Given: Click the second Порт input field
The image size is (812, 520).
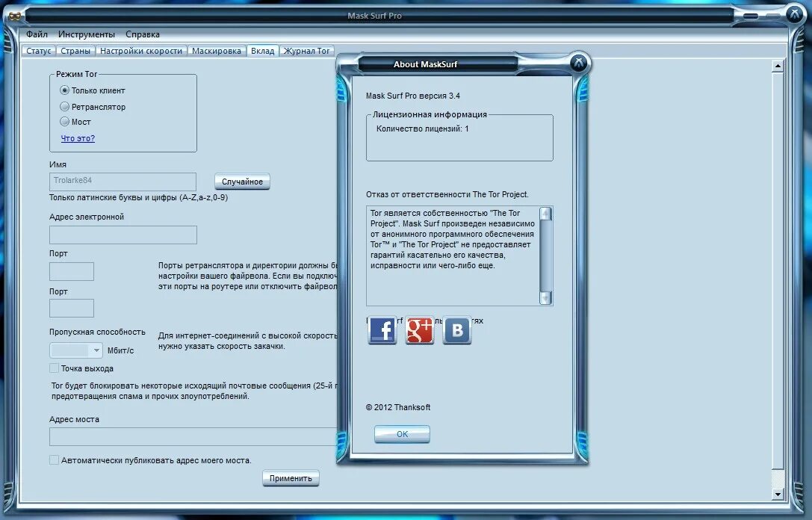Looking at the screenshot, I should click(x=72, y=308).
